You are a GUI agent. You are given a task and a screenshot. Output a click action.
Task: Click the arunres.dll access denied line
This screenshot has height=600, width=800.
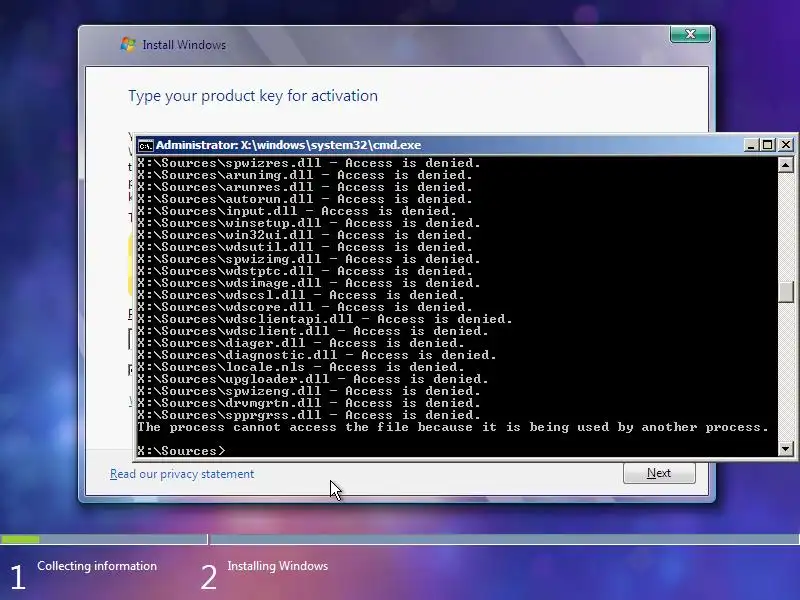305,187
